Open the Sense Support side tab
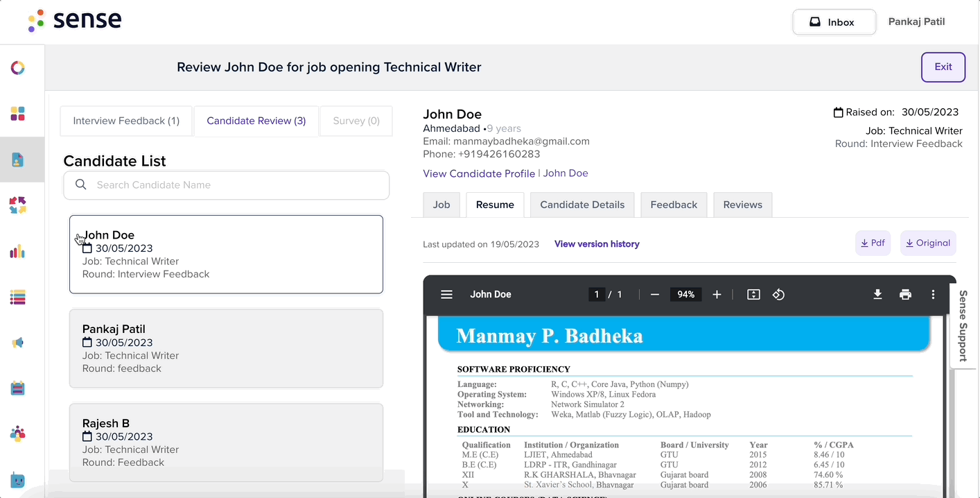 point(963,325)
